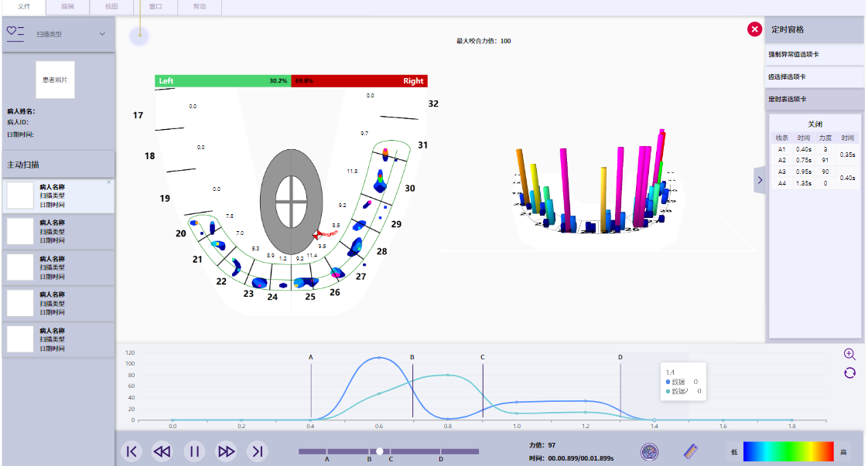Close the panel with the red X button
The width and height of the screenshot is (868, 466).
pos(754,29)
